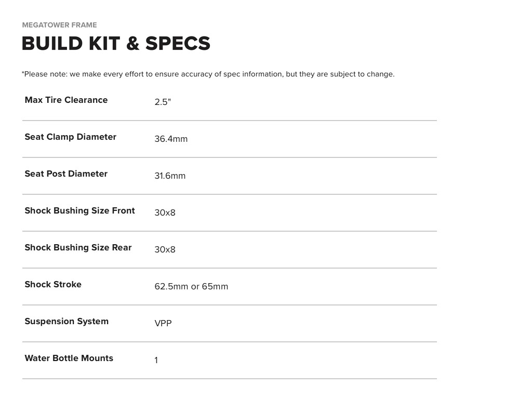Image resolution: width=532 pixels, height=399 pixels.
Task: Click the 30x8 rear bushing value
Action: (165, 250)
